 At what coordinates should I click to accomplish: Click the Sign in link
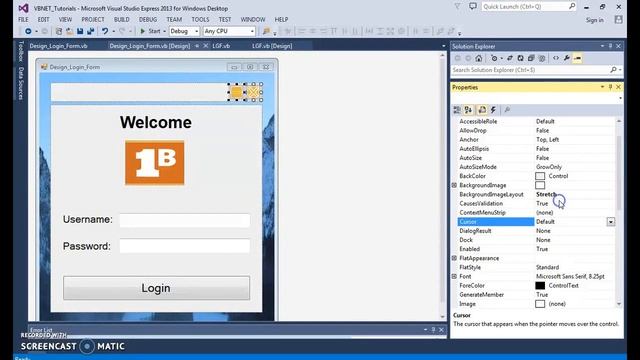(595, 20)
